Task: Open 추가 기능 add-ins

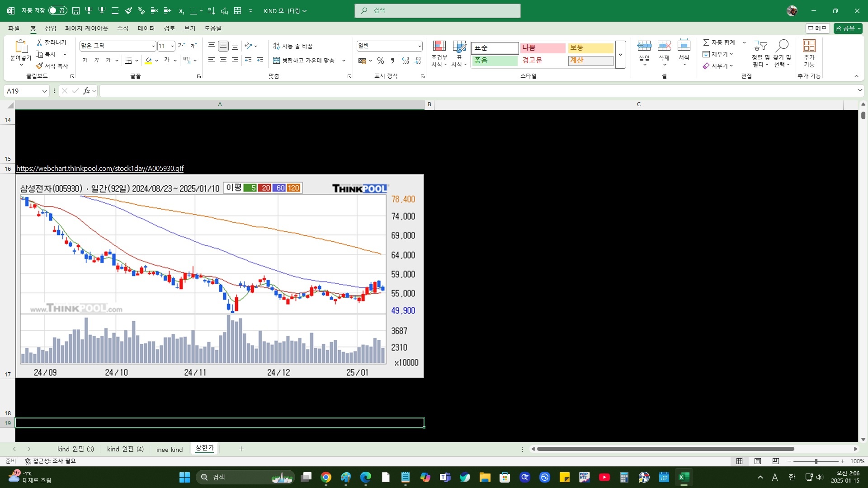Action: 809,54
